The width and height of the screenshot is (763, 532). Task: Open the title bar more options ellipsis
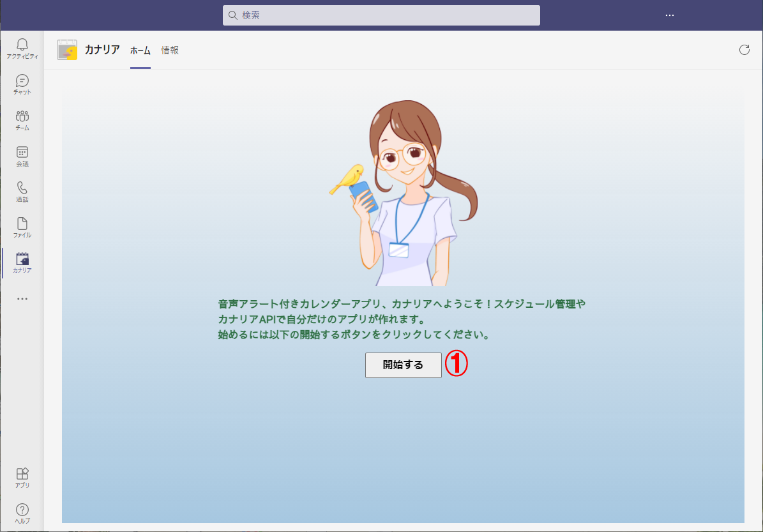[670, 15]
